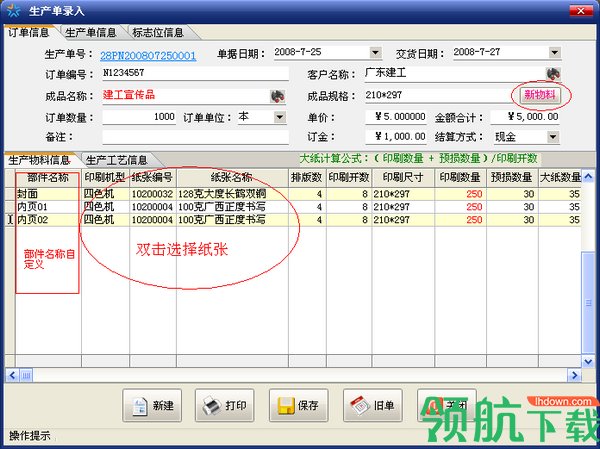Click the 订金 field showing ¥1,000.00
This screenshot has height=449, width=600.
(x=396, y=137)
